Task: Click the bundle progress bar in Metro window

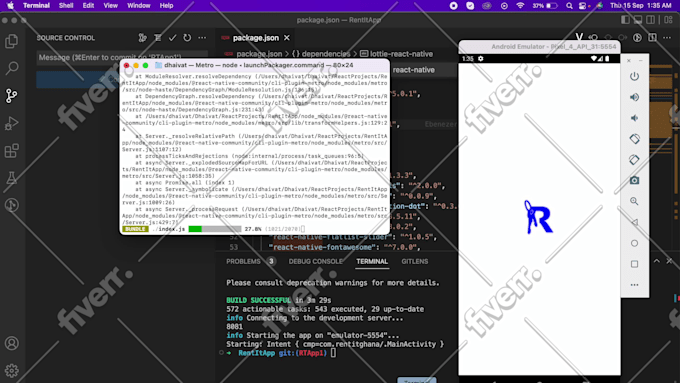Action: point(215,229)
